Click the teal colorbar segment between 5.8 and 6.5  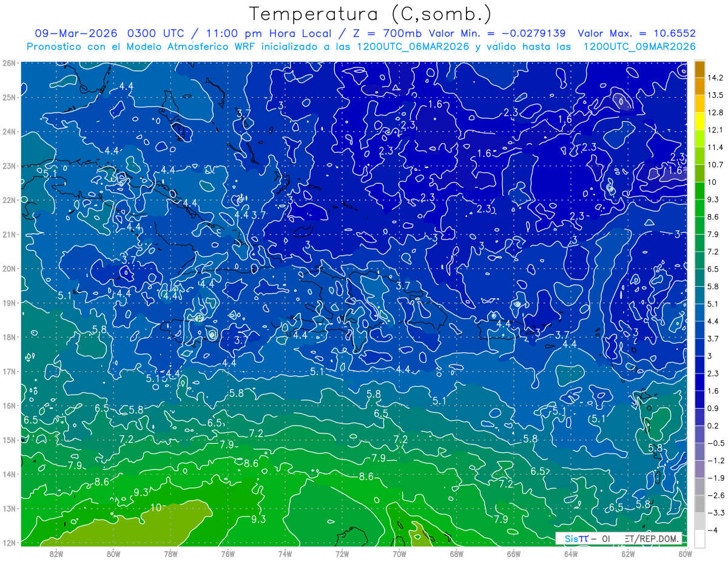coord(699,278)
